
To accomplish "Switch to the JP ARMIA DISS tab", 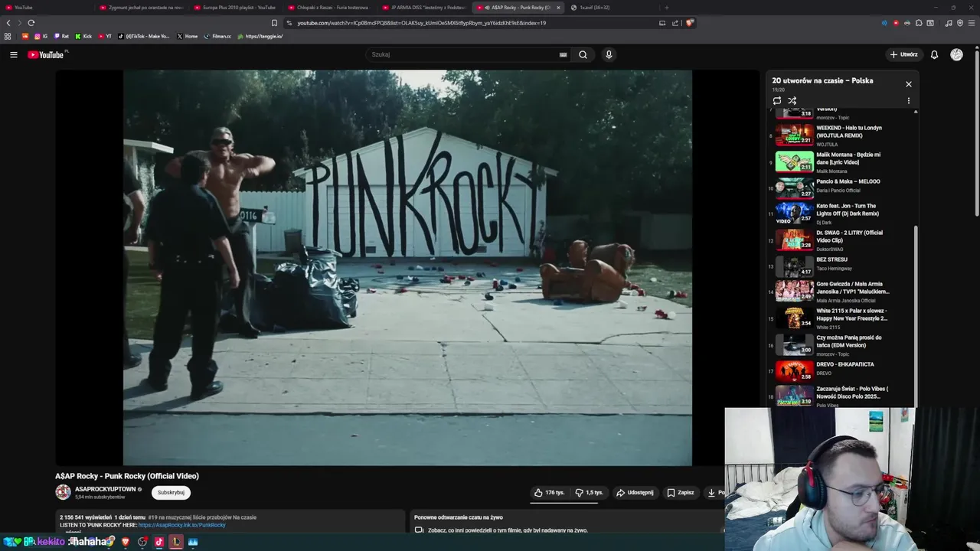I will tap(424, 8).
